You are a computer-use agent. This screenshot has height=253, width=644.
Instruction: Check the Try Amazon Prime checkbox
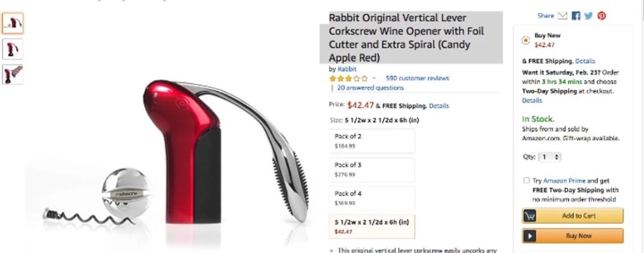(526, 180)
